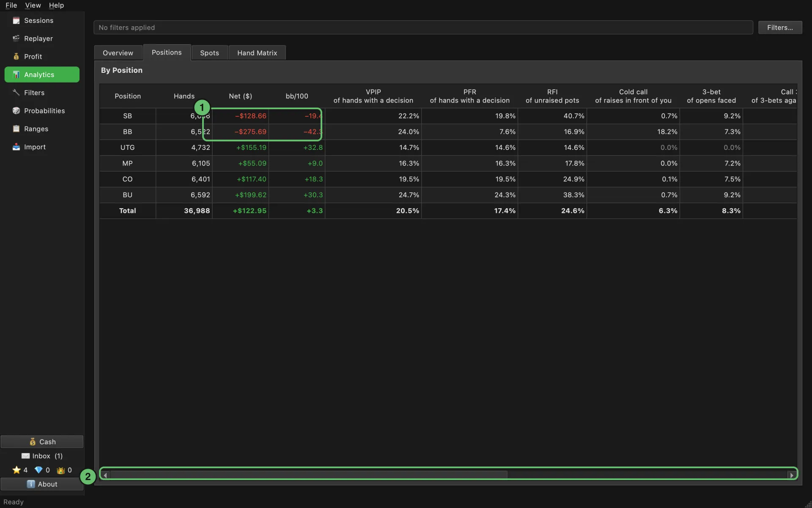Viewport: 812px width, 508px height.
Task: Click the horizontal scrollbar thumb
Action: pyautogui.click(x=309, y=475)
